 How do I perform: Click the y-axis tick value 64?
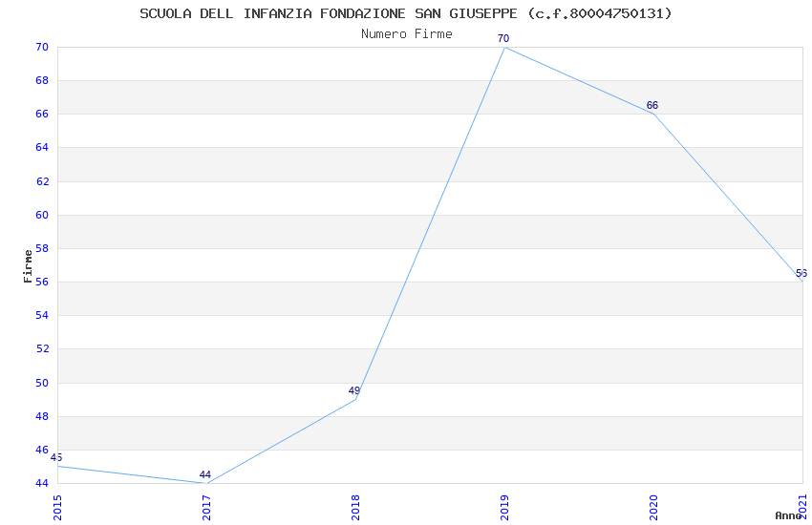[42, 147]
